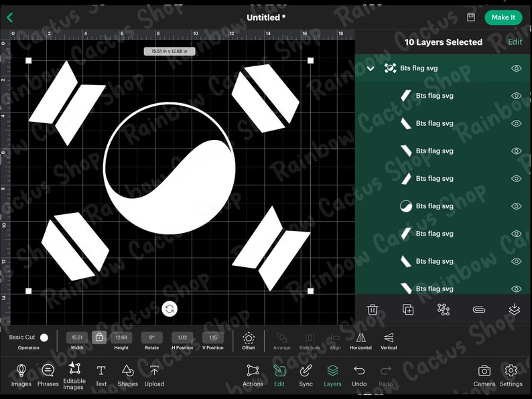The image size is (532, 399).
Task: Open the Shapes tool
Action: 127,376
